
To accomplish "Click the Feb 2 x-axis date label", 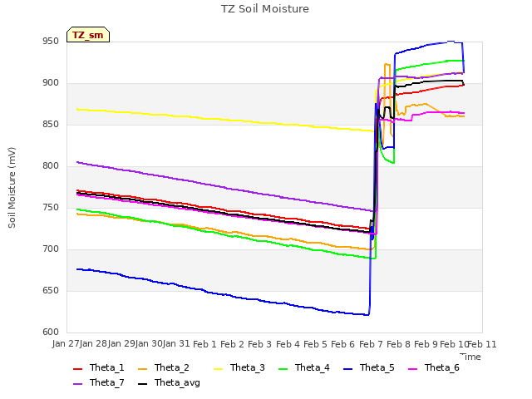I will point(233,344).
